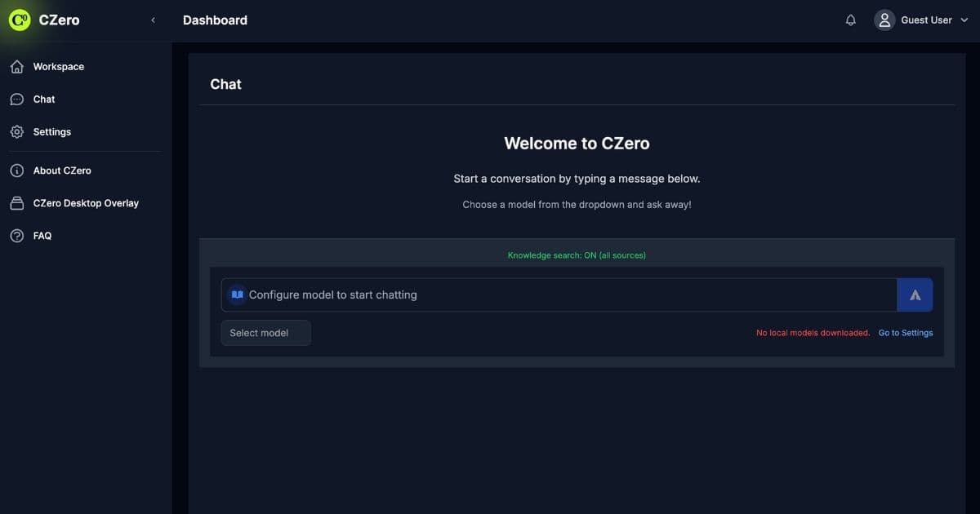Click the Guest User avatar icon
The image size is (980, 514).
(x=884, y=19)
